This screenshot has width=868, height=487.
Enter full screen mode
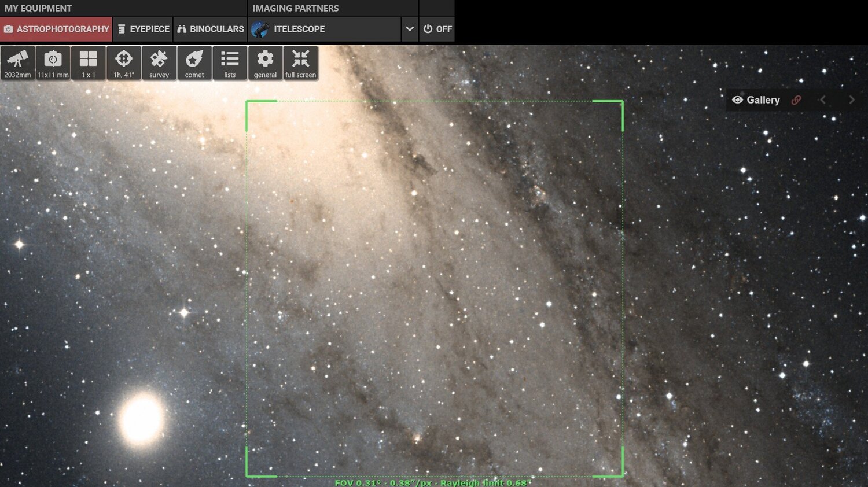pos(300,62)
